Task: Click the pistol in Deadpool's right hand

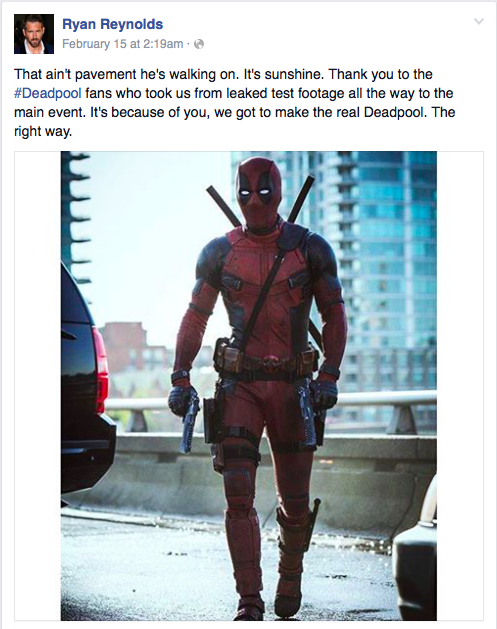Action: pyautogui.click(x=190, y=421)
